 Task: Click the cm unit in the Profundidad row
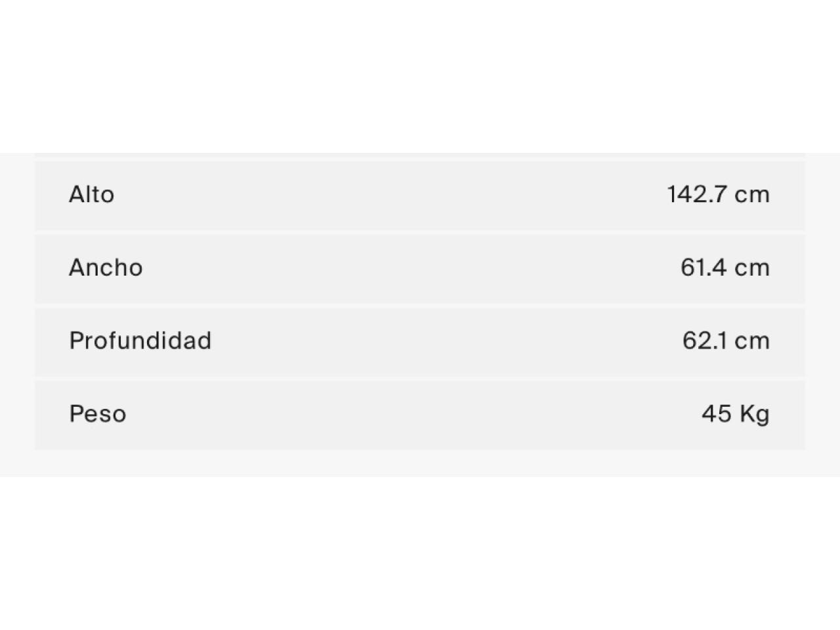752,341
